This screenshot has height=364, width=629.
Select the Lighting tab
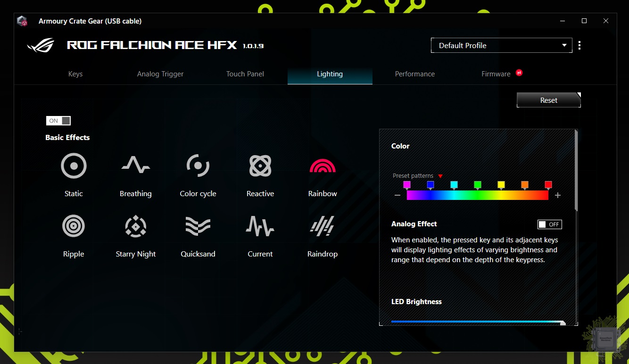[330, 74]
